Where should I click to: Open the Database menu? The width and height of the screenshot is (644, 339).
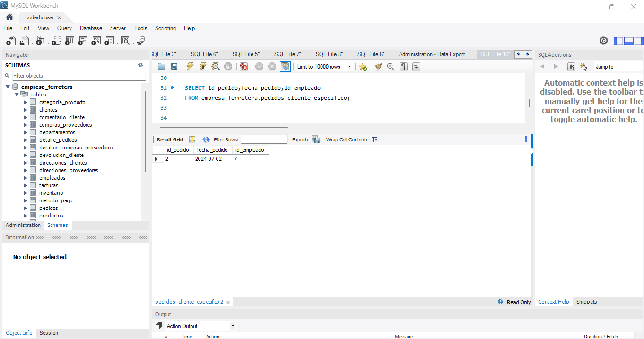click(91, 28)
